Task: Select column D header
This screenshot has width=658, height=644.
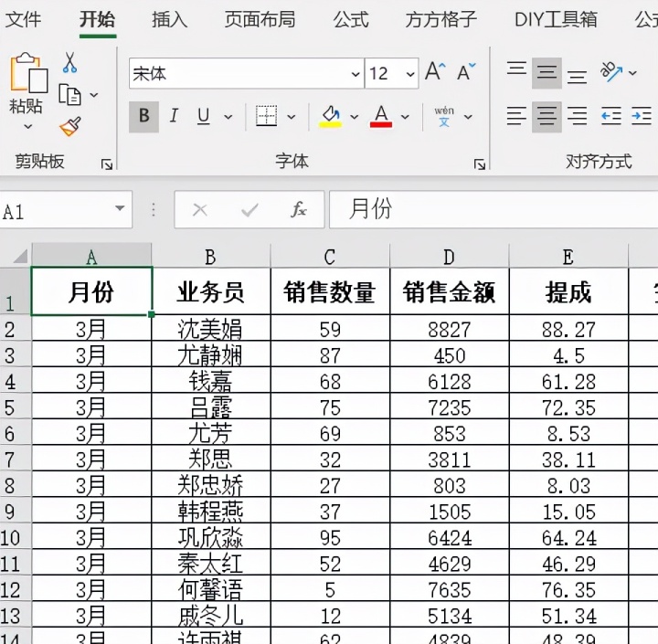Action: [x=449, y=256]
